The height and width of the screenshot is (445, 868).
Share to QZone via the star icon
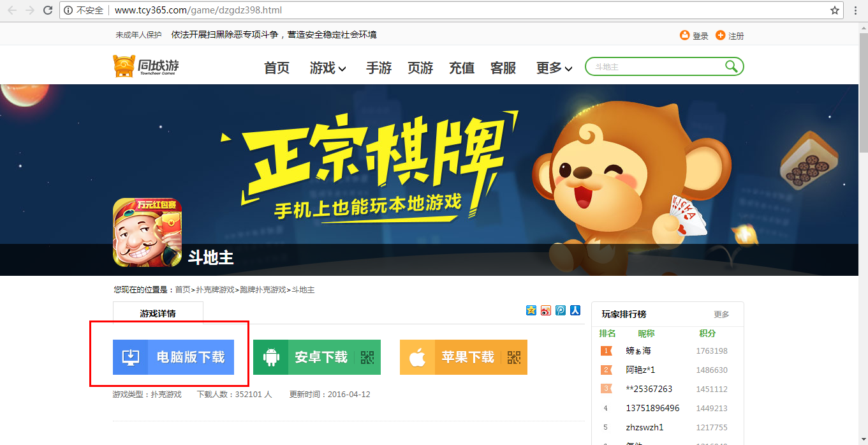point(531,310)
